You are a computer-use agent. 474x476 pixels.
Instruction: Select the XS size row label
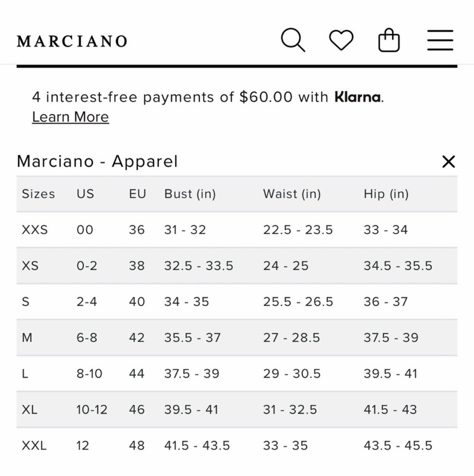[x=30, y=266]
